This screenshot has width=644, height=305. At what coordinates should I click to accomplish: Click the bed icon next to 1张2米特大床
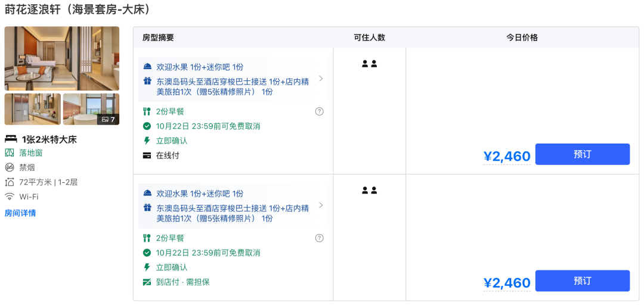coord(11,139)
